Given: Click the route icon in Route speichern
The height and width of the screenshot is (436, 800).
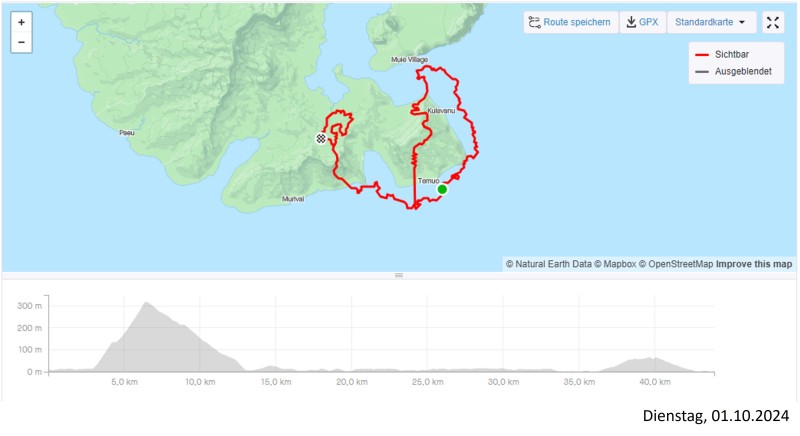Looking at the screenshot, I should (x=535, y=22).
